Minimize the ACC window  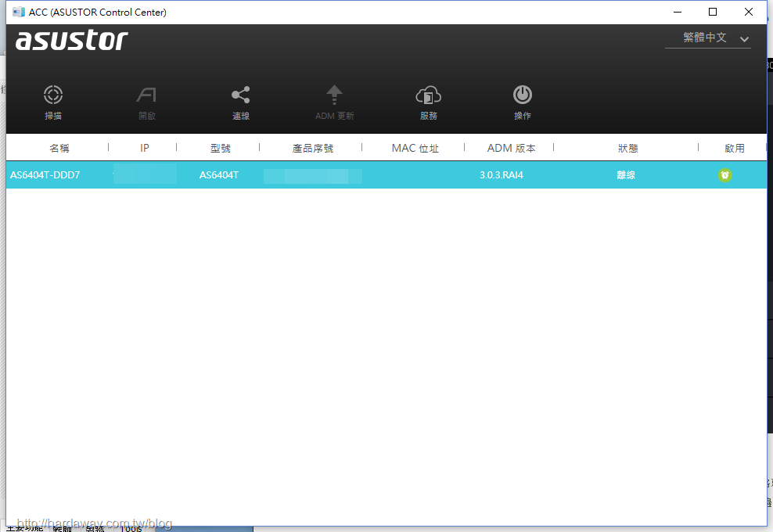(x=678, y=12)
